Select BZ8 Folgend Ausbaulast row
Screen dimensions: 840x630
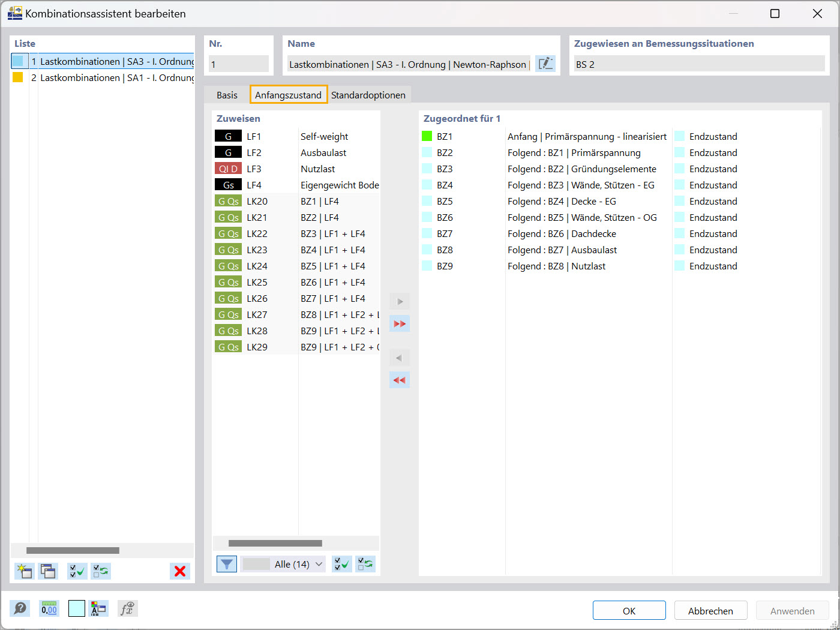click(620, 250)
